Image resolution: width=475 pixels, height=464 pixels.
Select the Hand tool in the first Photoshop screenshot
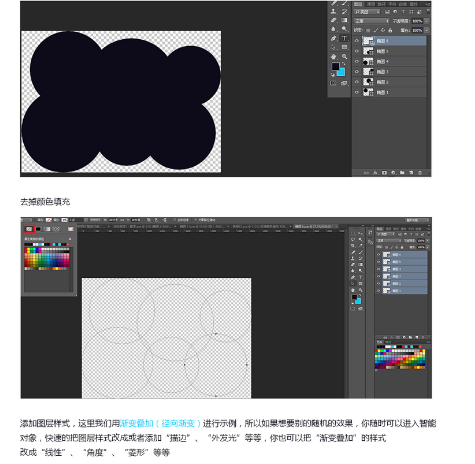tap(333, 56)
